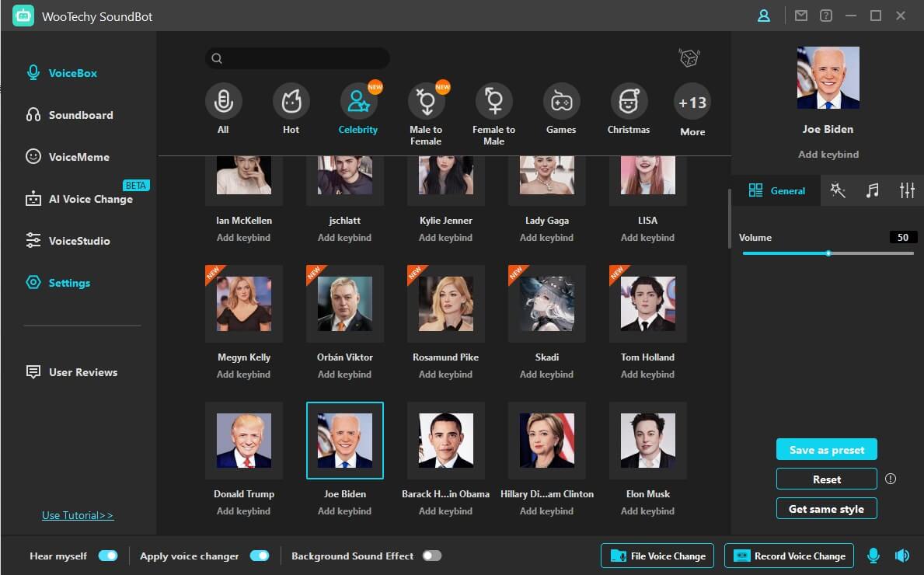Open the VoiceStudio menu item
This screenshot has width=924, height=575.
point(79,241)
